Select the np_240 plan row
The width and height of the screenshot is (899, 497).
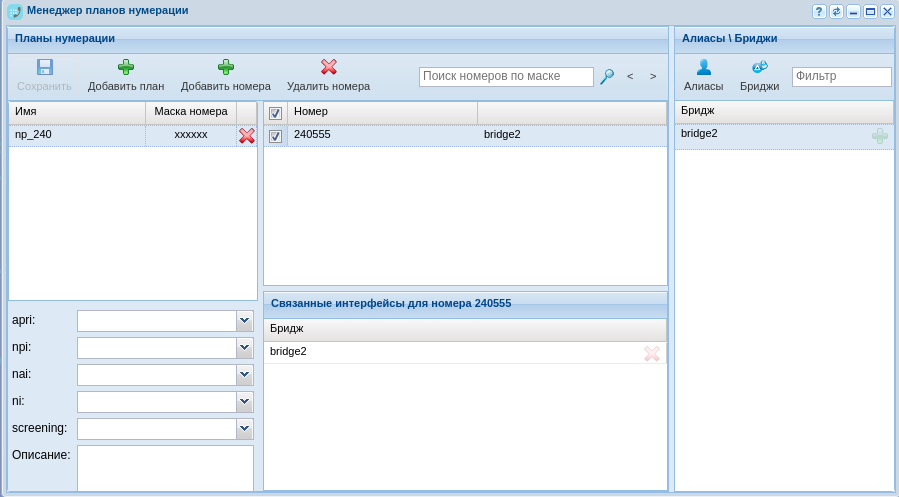tap(133, 135)
